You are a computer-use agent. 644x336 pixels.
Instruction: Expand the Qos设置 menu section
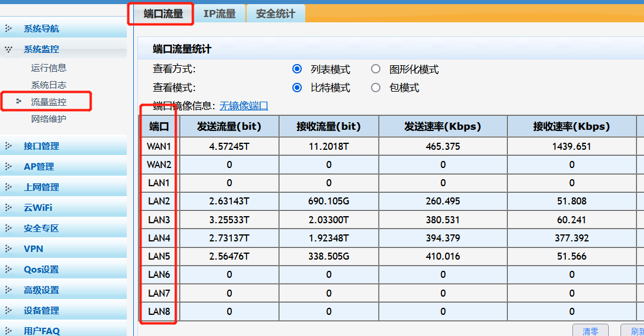pos(63,269)
